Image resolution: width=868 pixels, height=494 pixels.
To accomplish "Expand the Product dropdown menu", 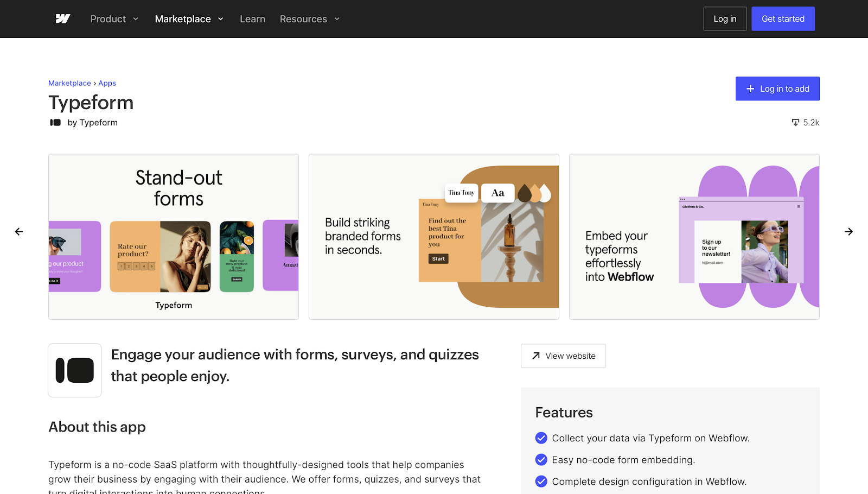I will 114,19.
